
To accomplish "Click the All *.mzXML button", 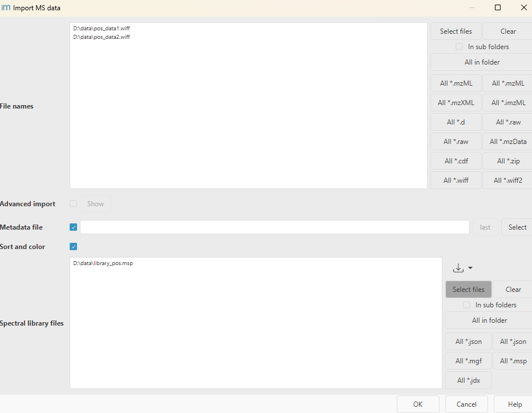I will (456, 103).
